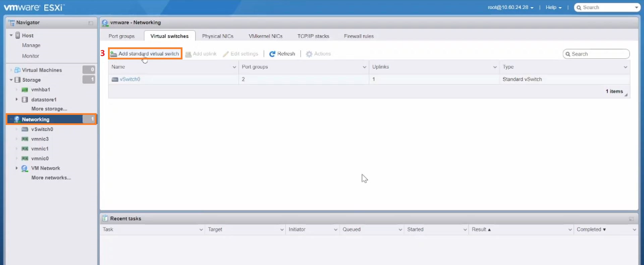Screen dimensions: 644x265
Task: Click More storage... link
Action: pos(49,109)
